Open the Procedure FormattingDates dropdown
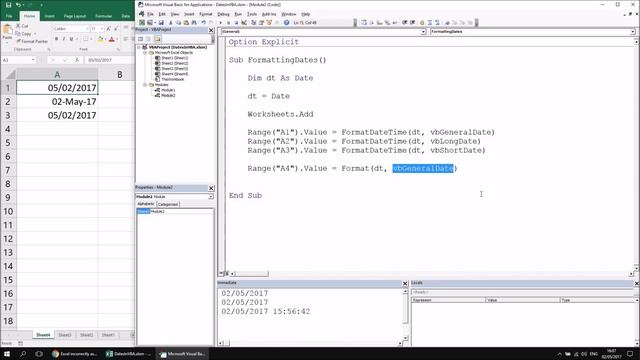 632,32
